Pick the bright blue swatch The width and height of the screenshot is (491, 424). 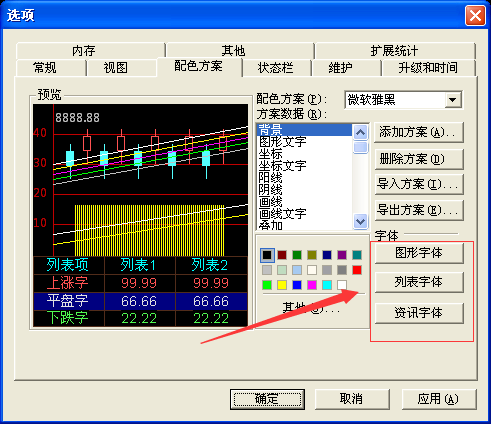click(297, 285)
